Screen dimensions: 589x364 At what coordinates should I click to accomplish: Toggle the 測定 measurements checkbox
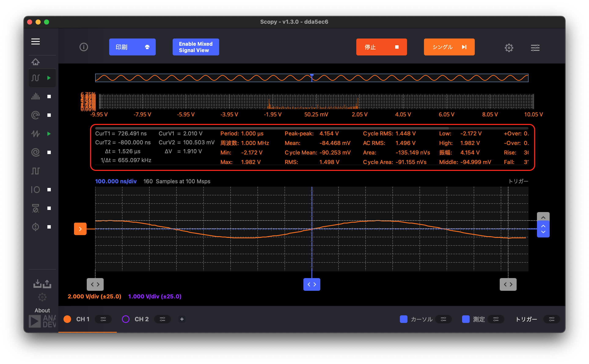tap(466, 319)
